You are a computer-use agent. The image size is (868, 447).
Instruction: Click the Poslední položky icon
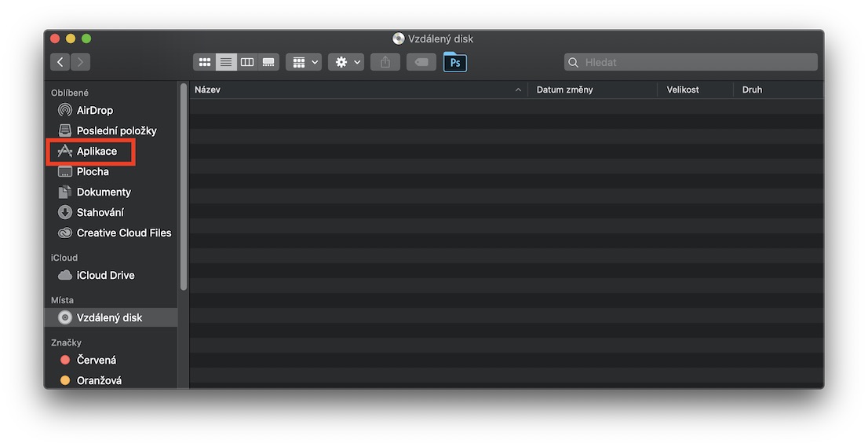[65, 130]
